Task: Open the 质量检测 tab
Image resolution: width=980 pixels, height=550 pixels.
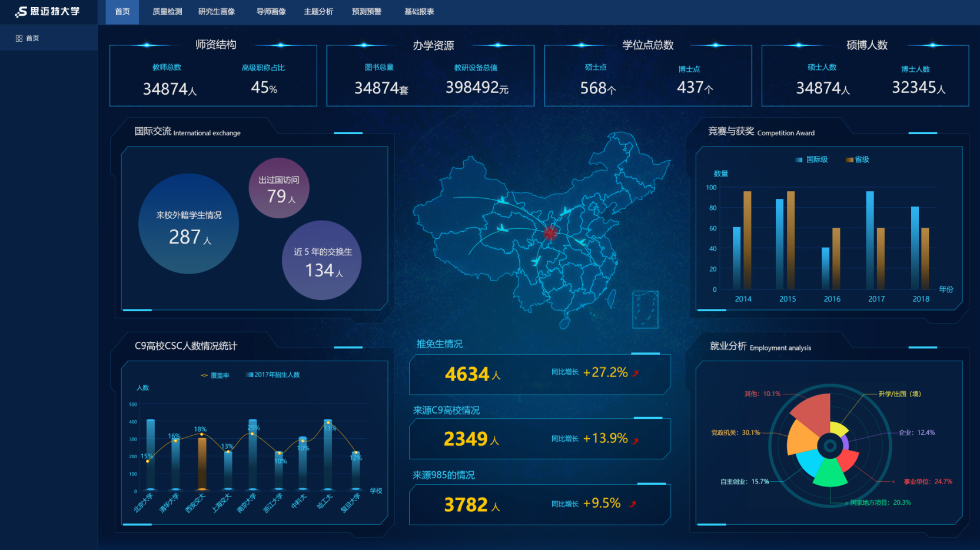Action: point(167,12)
